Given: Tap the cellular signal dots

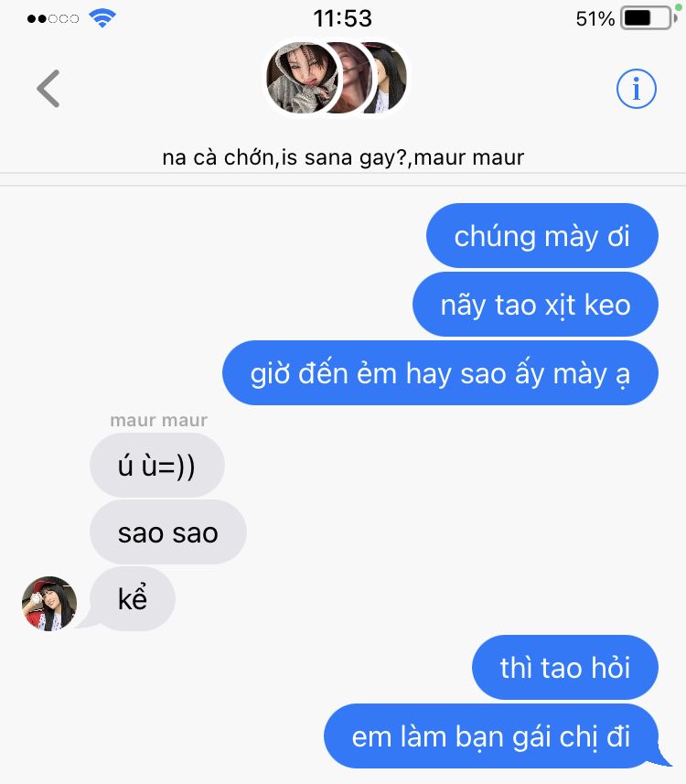Looking at the screenshot, I should coord(53,19).
